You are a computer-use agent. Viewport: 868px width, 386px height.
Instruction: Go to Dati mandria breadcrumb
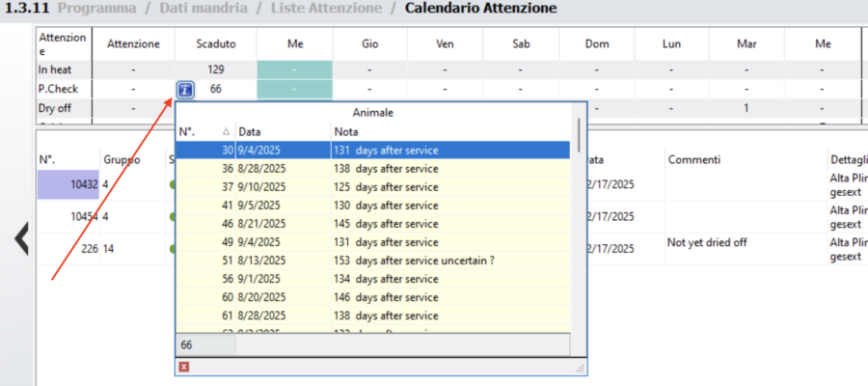pyautogui.click(x=203, y=10)
